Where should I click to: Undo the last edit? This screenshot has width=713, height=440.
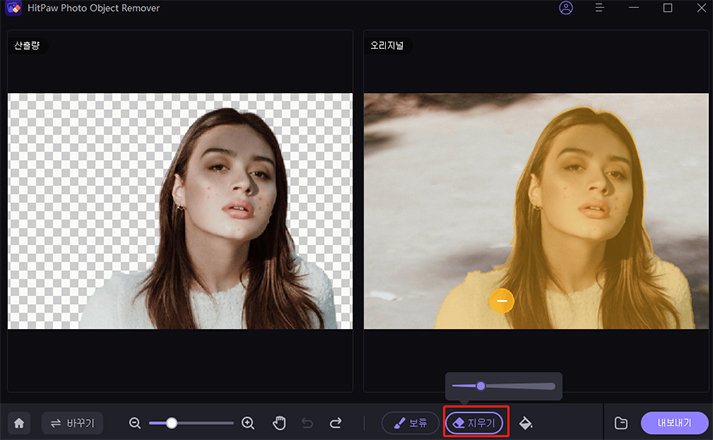[x=308, y=423]
